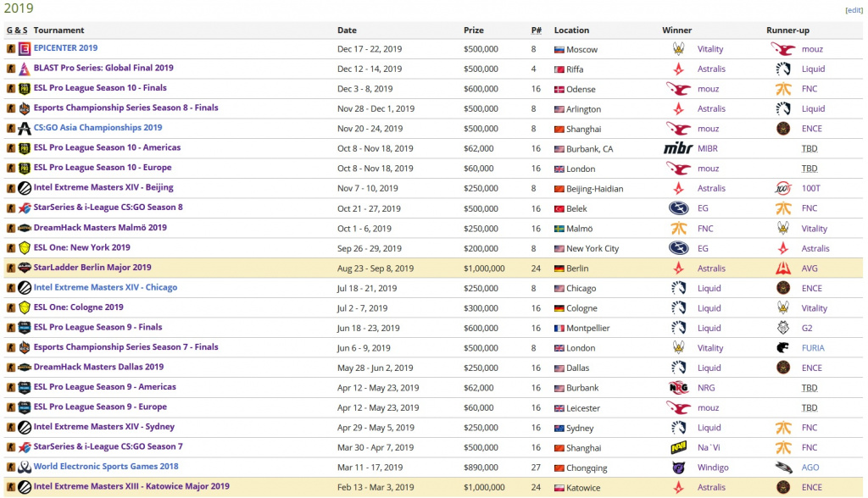Select the Tournament column header

click(58, 30)
